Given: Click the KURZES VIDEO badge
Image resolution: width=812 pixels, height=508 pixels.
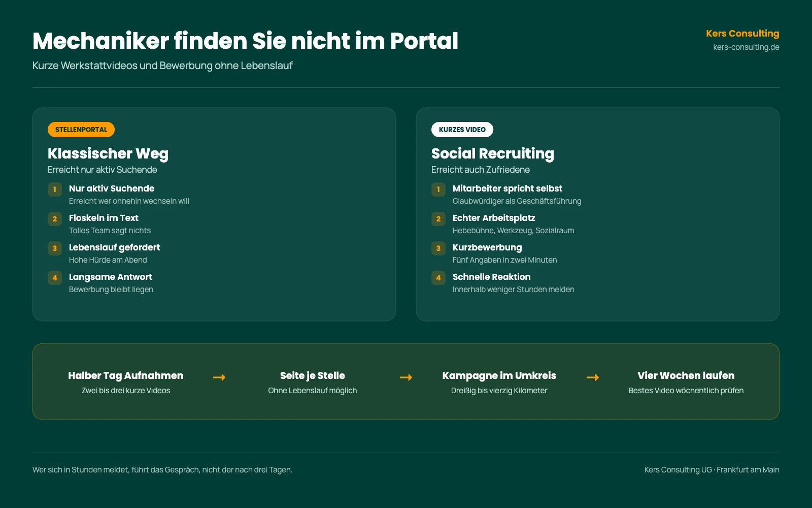Looking at the screenshot, I should [x=462, y=130].
